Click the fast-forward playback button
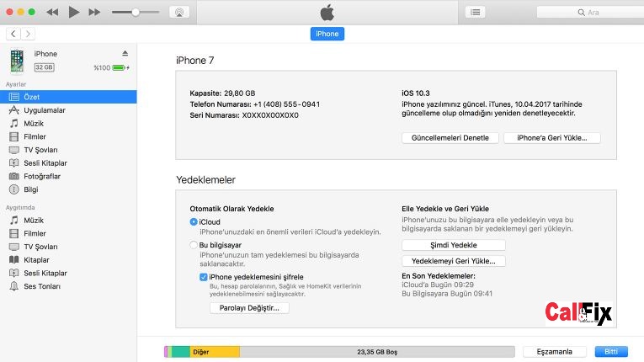Image resolution: width=644 pixels, height=362 pixels. click(94, 13)
